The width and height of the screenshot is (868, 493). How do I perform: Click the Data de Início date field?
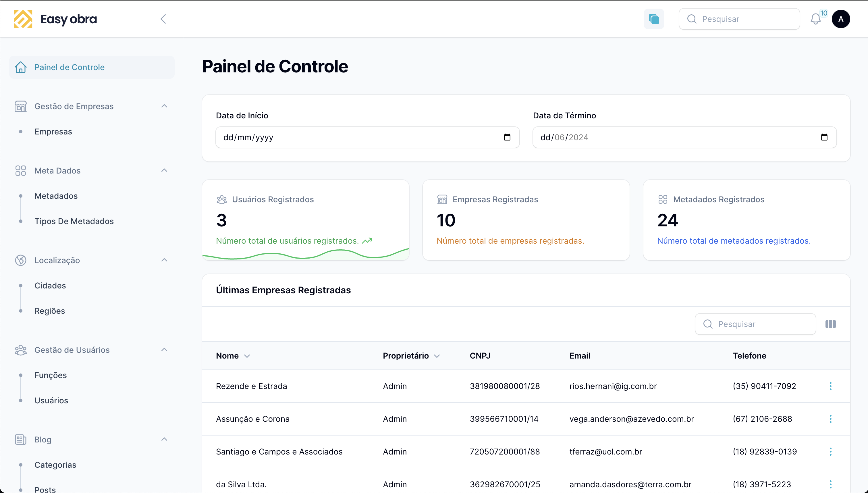[367, 137]
